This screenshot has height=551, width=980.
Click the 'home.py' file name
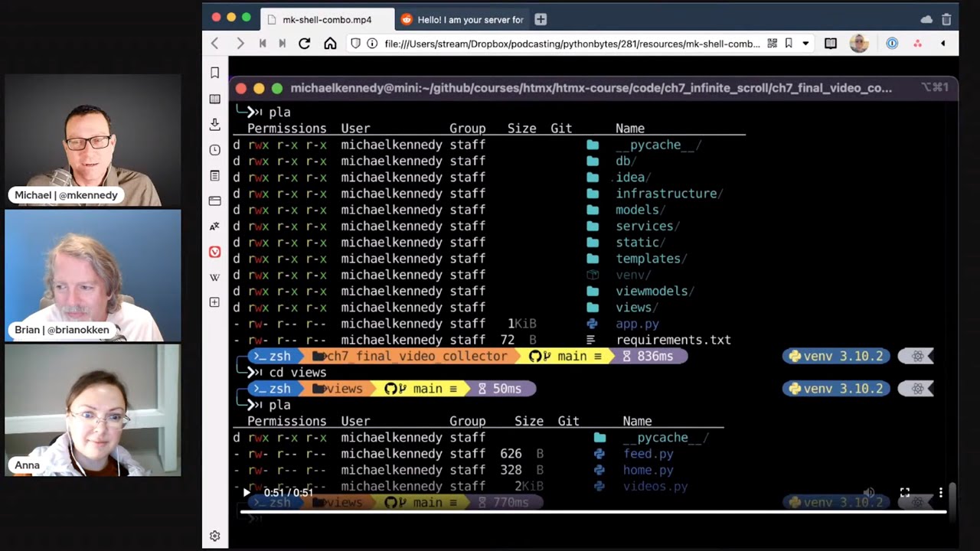point(648,470)
